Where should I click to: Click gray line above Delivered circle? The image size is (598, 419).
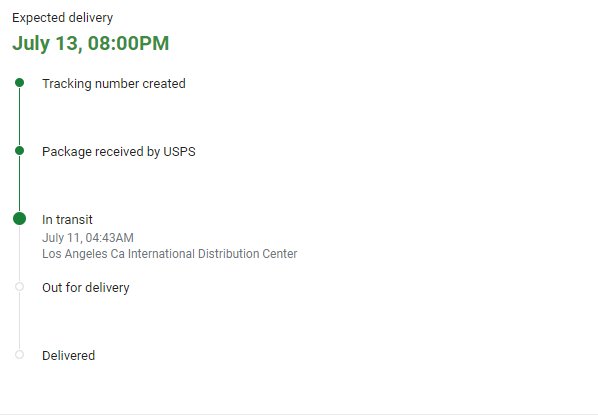coord(19,320)
